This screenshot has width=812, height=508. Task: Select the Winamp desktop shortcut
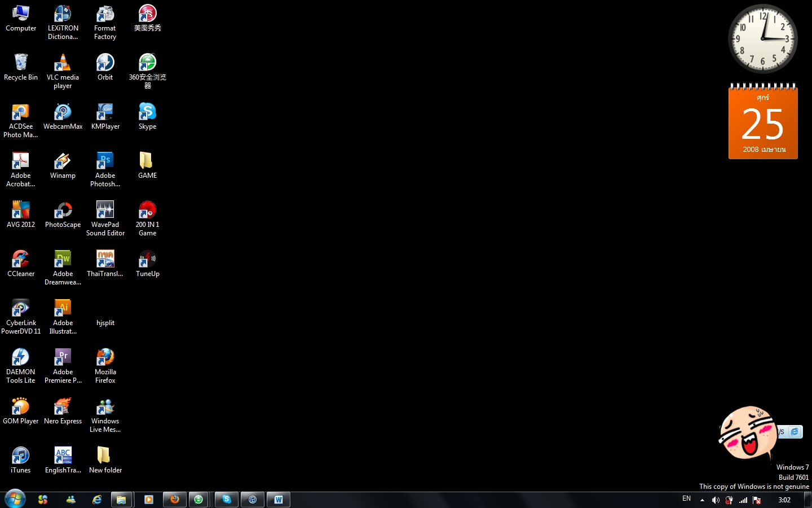coord(63,166)
